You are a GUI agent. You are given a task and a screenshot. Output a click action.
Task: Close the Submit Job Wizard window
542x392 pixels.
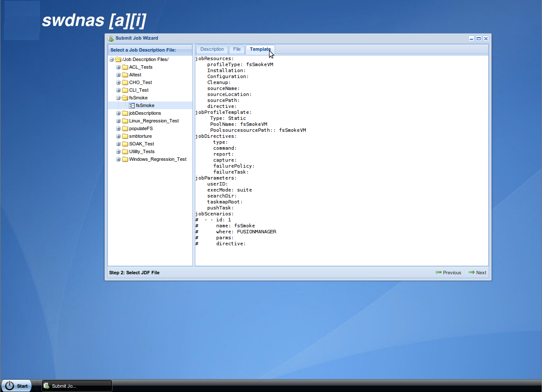(x=486, y=38)
